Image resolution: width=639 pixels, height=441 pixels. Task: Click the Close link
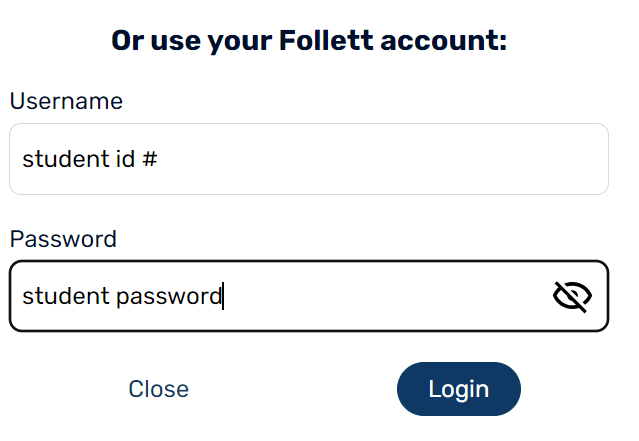[x=159, y=389]
